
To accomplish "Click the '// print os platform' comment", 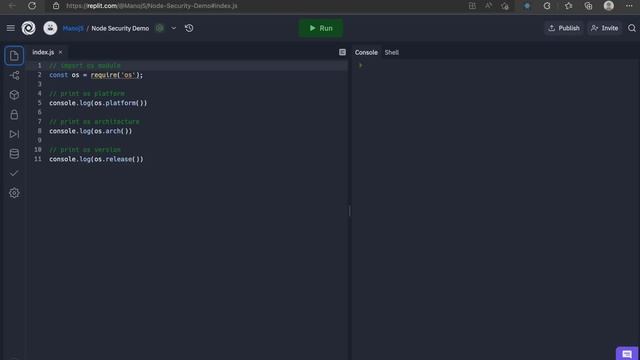I will click(87, 93).
